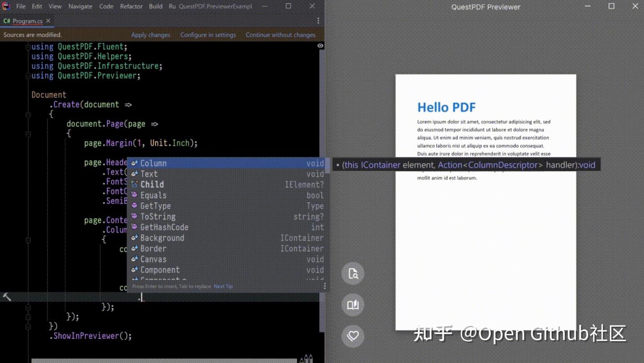Select Component returning void in completion list
The height and width of the screenshot is (363, 644).
click(227, 270)
